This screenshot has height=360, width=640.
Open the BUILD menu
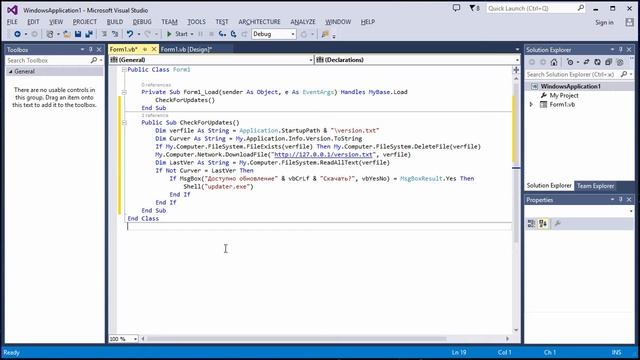115,22
